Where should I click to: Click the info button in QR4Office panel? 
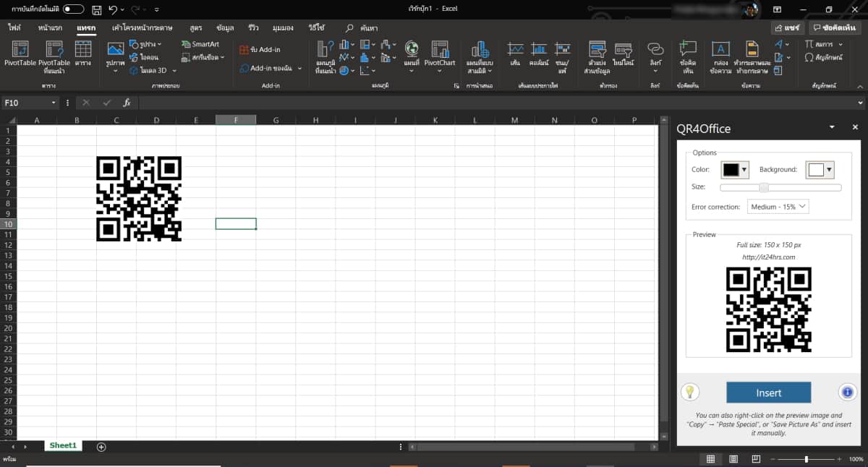pyautogui.click(x=847, y=392)
